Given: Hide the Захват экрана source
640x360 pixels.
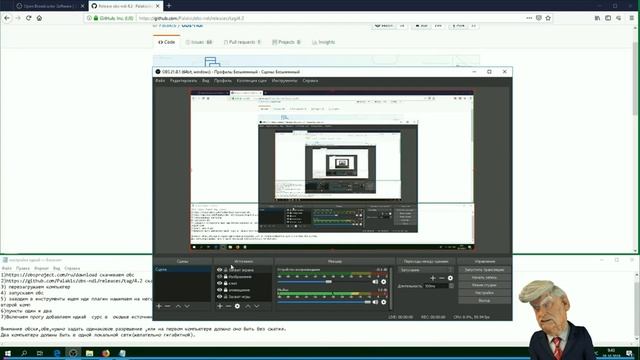Looking at the screenshot, I should tap(219, 270).
